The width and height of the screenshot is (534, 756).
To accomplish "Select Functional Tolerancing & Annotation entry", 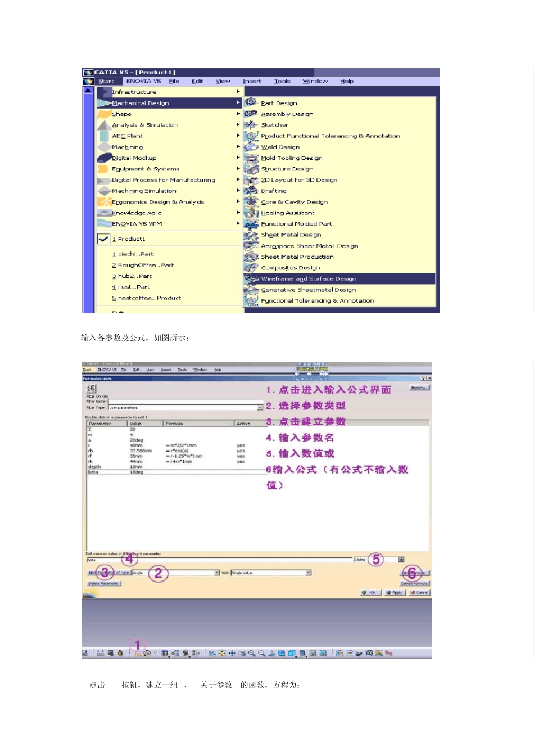I will click(x=317, y=300).
